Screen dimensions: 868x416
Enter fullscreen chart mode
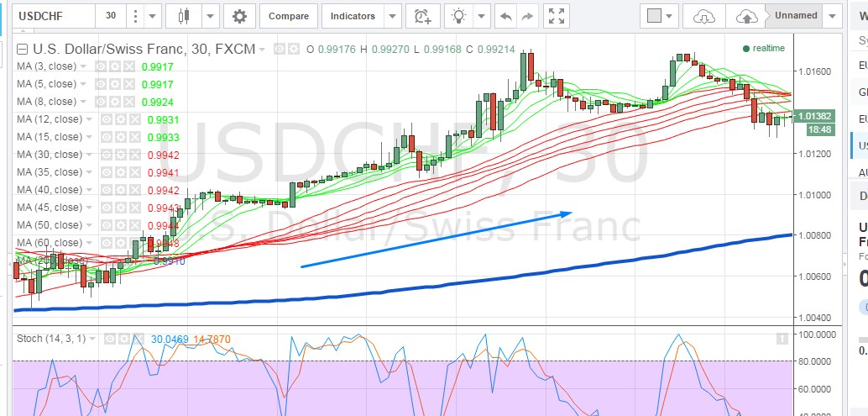coord(556,16)
